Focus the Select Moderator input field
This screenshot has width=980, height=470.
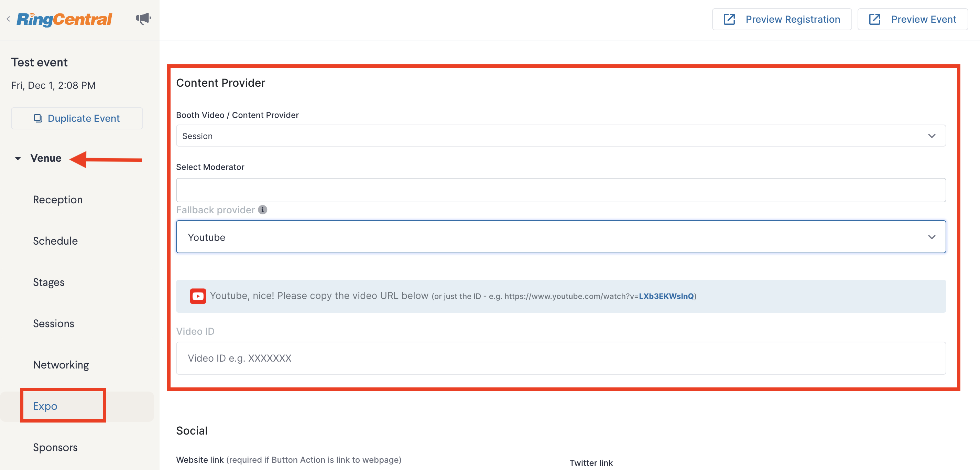pos(561,190)
